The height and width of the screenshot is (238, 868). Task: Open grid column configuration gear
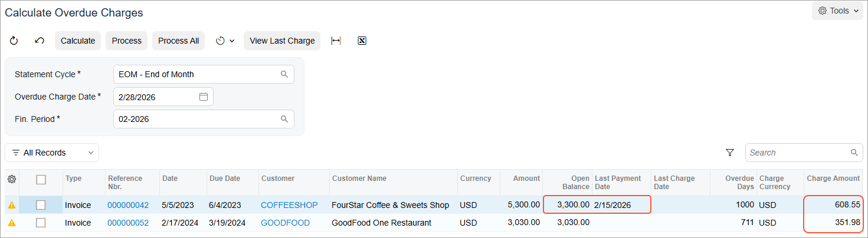click(12, 179)
